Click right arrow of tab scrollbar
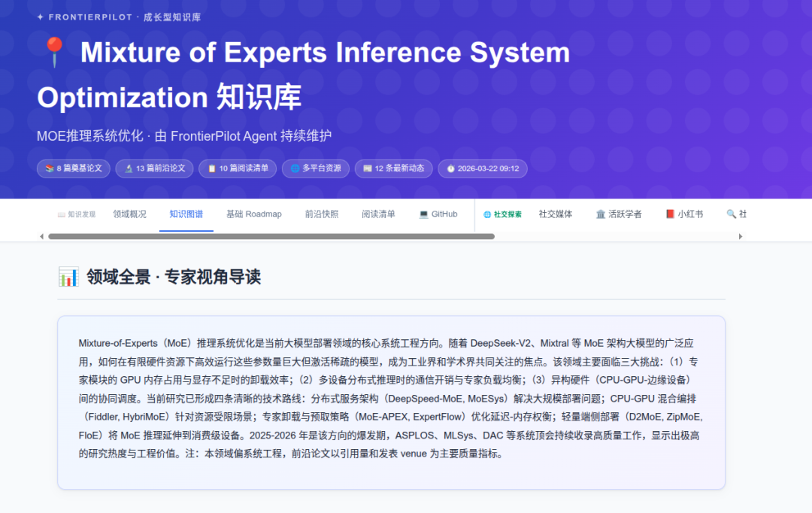Viewport: 812px width, 513px height. click(741, 236)
